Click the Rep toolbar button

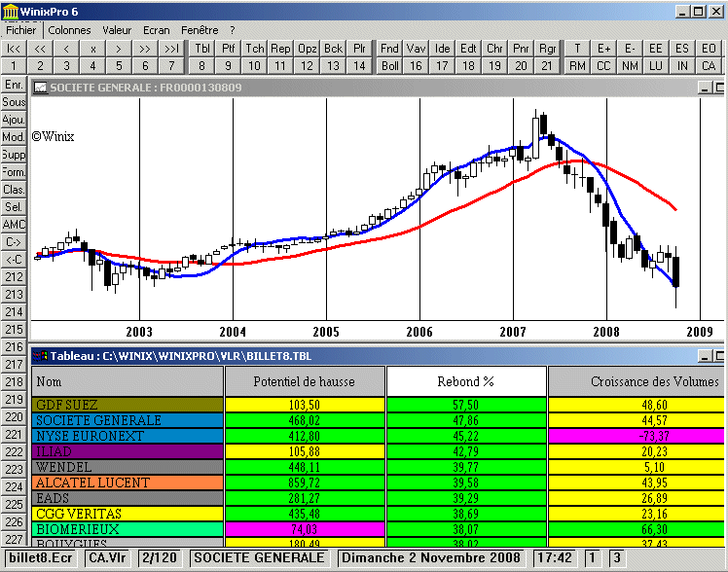point(280,49)
